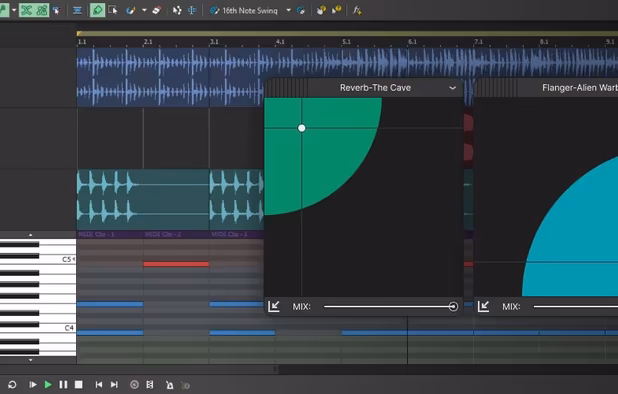This screenshot has width=618, height=394.
Task: Click the cursor-over-tracks icon beside the snap buttons
Action: click(x=56, y=10)
